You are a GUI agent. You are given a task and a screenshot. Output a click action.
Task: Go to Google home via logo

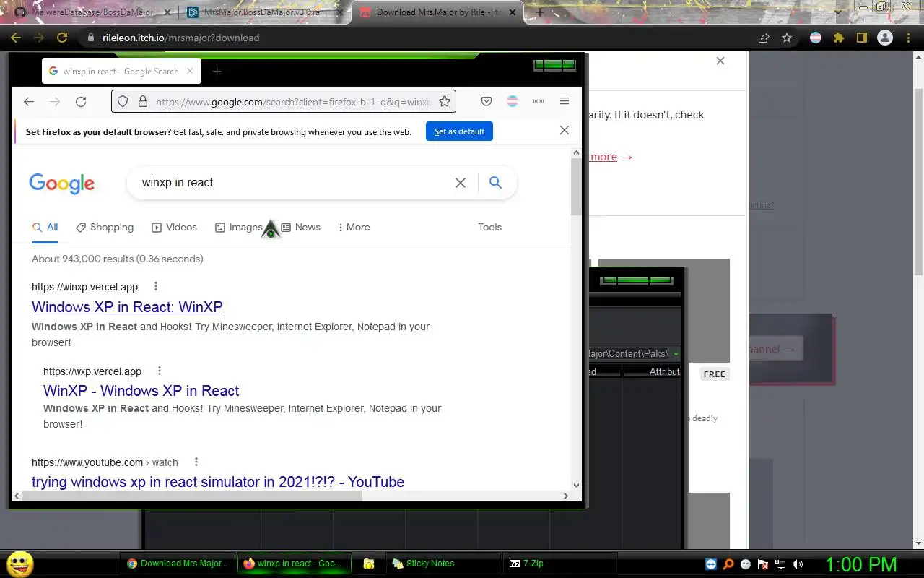[x=62, y=184]
